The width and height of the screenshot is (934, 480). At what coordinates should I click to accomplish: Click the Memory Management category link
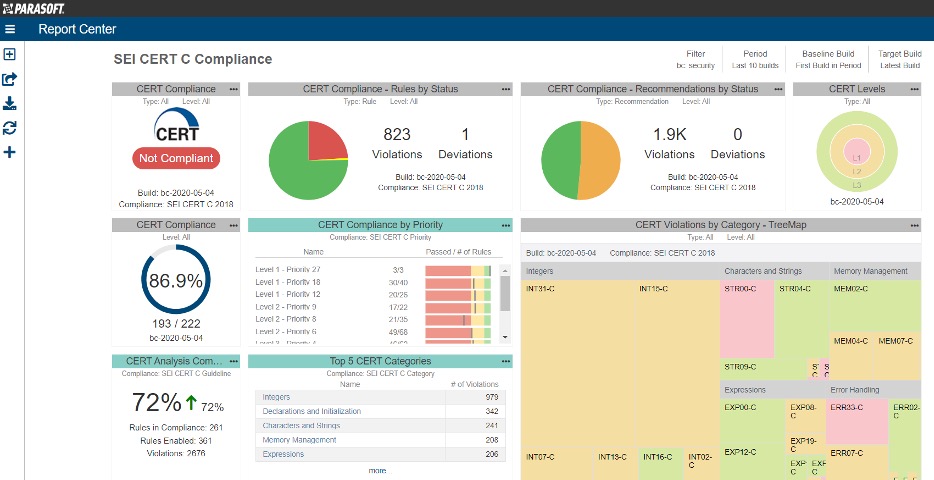click(299, 440)
